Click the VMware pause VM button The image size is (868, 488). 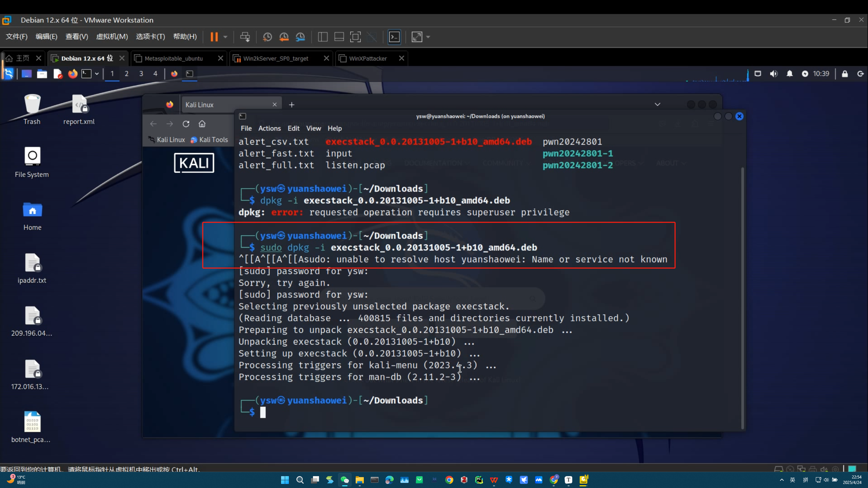[214, 37]
